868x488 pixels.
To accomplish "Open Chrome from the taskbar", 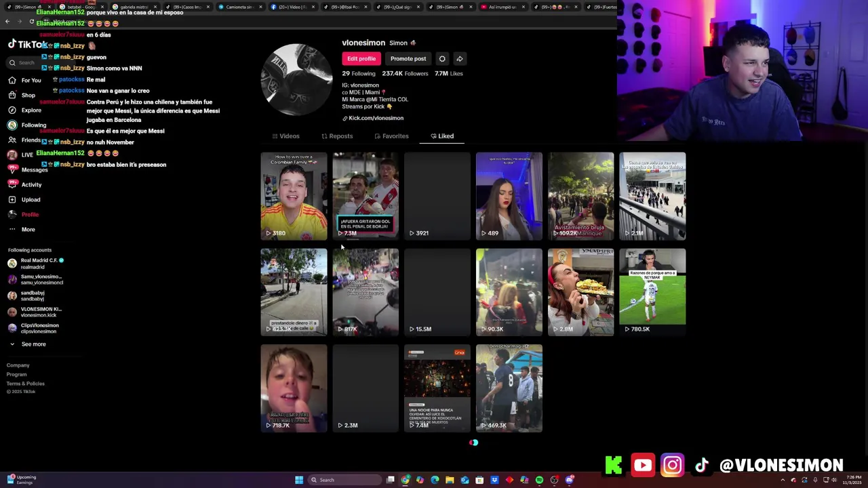I will point(405,480).
